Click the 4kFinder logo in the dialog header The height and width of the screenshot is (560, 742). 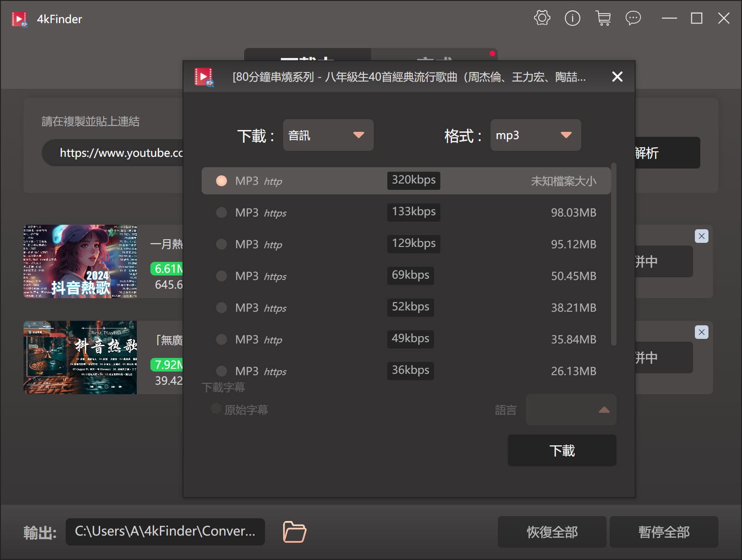pos(204,77)
